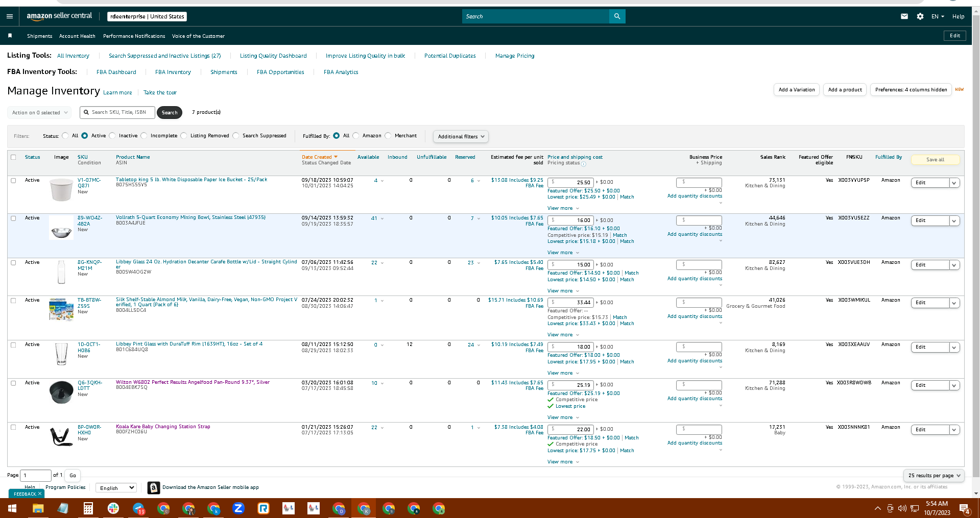Check the Tabletop King ice bucket row checkbox
980x518 pixels.
[13, 180]
